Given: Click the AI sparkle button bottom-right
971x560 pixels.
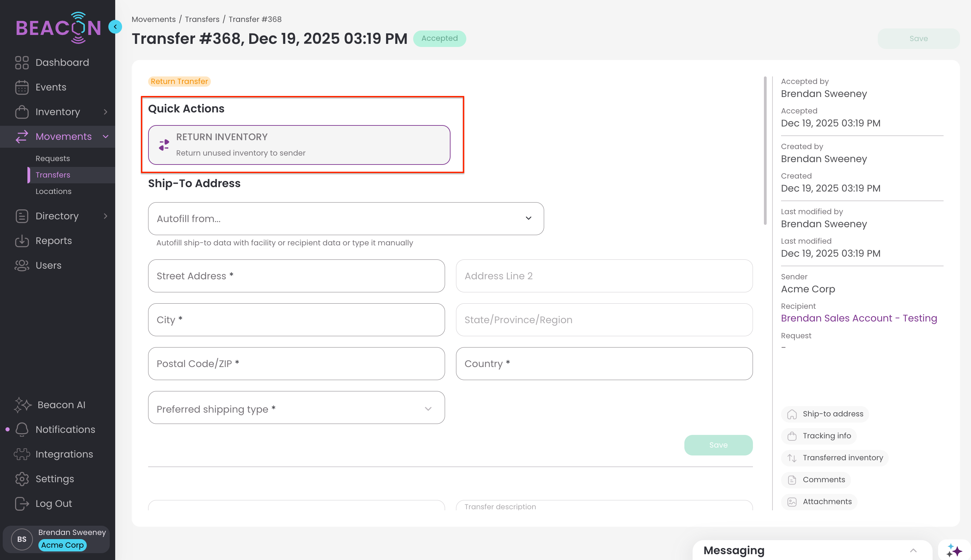Looking at the screenshot, I should click(954, 550).
